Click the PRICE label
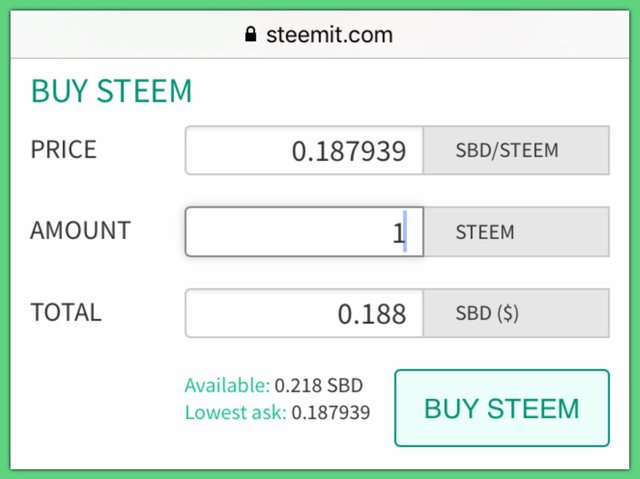The width and height of the screenshot is (640, 479). [x=64, y=149]
